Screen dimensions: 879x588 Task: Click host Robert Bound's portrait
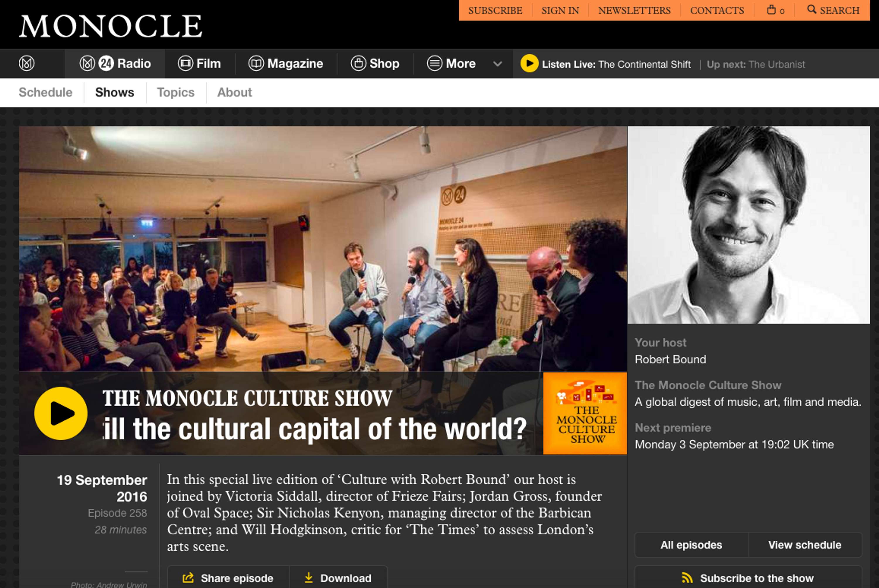(x=749, y=225)
